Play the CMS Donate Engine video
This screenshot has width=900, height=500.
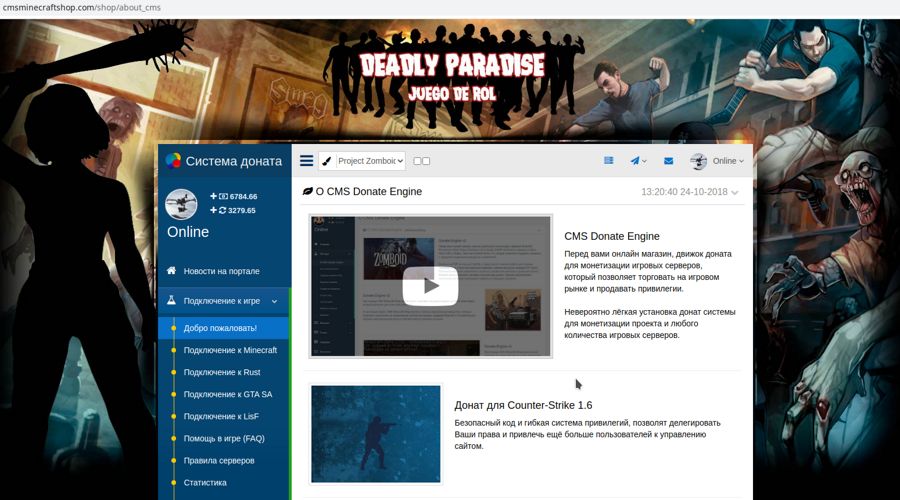[x=430, y=286]
